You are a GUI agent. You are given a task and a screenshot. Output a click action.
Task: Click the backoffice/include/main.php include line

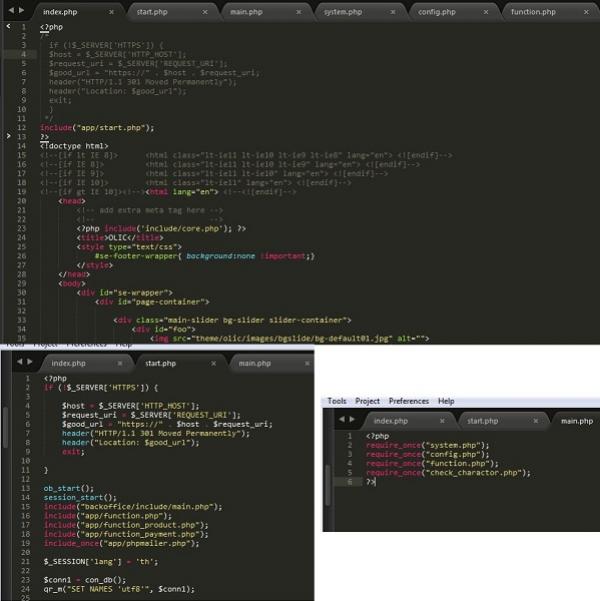point(133,507)
